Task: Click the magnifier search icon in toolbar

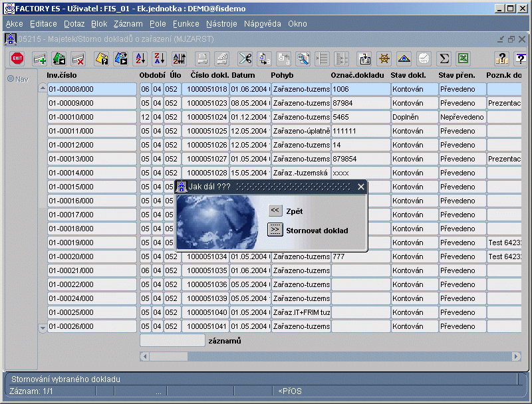Action: coord(303,58)
